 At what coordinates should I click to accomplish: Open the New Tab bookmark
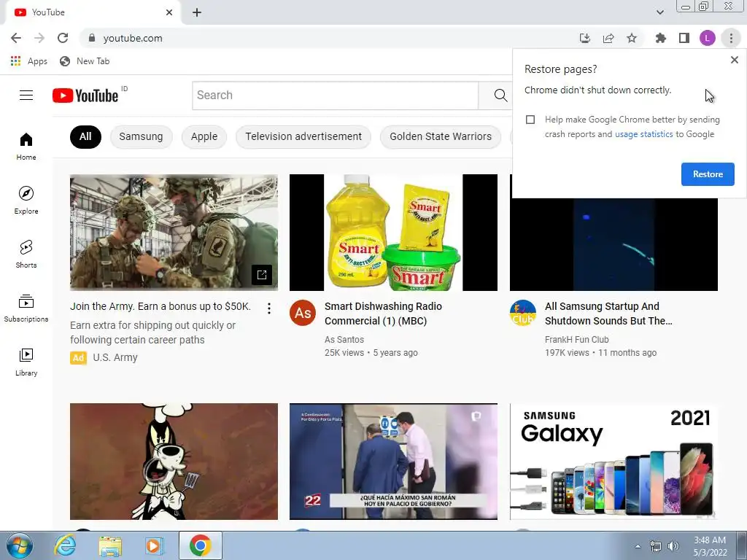[x=85, y=61]
